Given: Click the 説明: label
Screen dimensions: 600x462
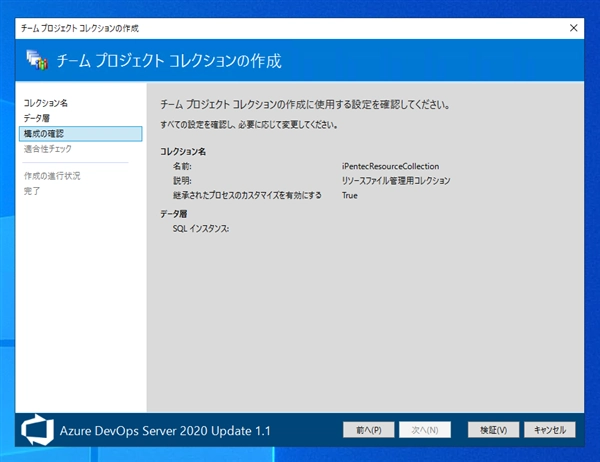Looking at the screenshot, I should [182, 181].
